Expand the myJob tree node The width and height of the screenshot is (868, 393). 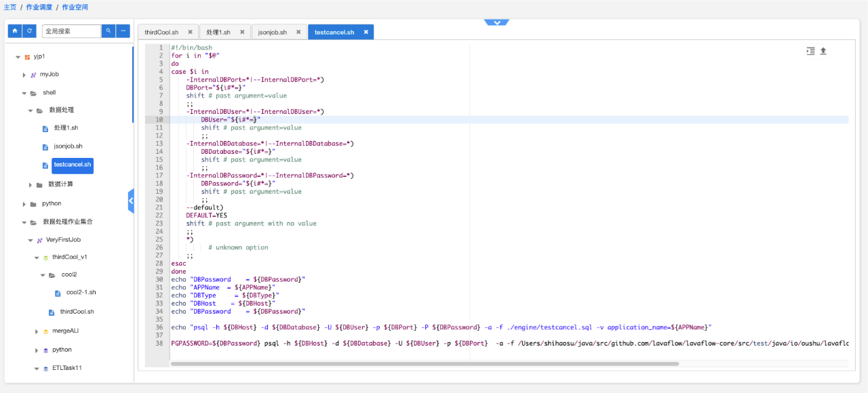tap(24, 75)
